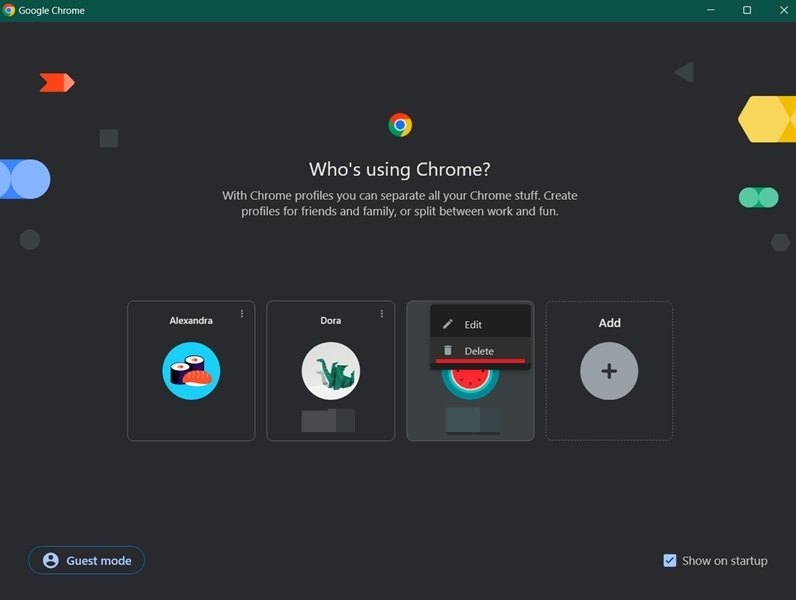796x600 pixels.
Task: Open Alexandra's three-dot more menu
Action: click(x=242, y=314)
